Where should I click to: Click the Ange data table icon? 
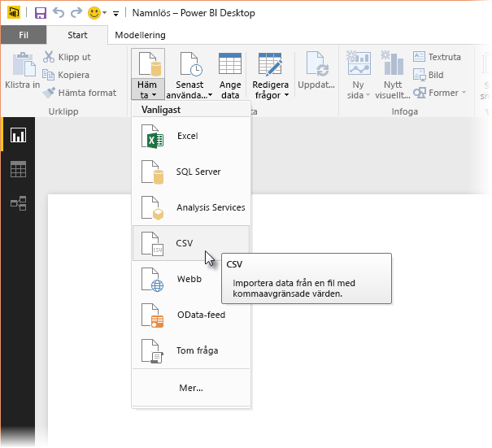(230, 63)
